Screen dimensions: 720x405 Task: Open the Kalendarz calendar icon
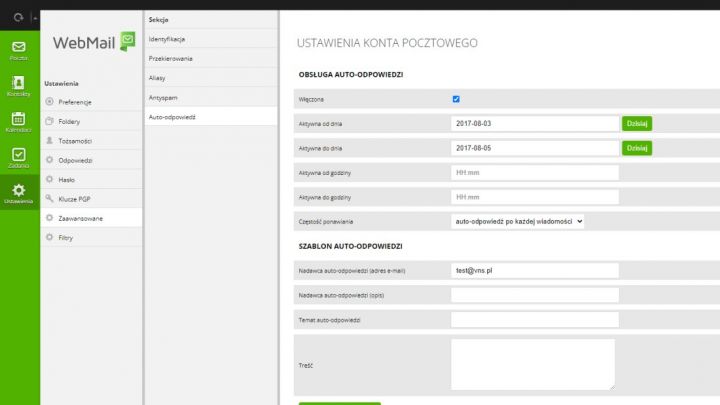[19, 123]
